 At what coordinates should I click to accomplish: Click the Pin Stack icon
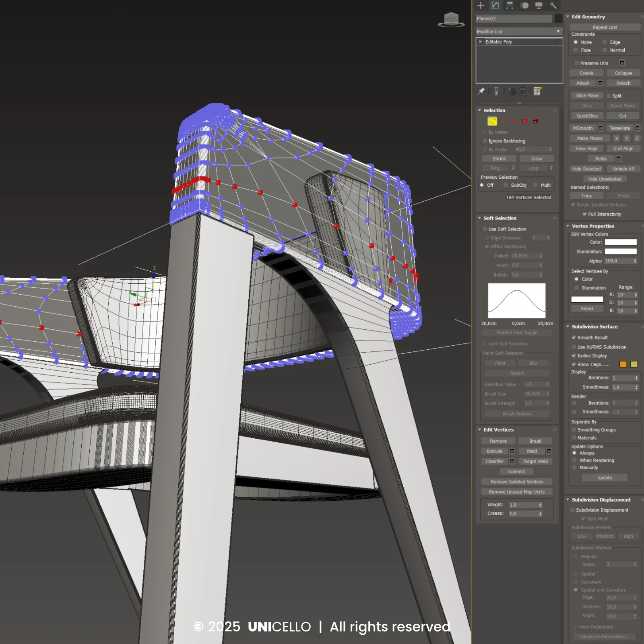(481, 91)
